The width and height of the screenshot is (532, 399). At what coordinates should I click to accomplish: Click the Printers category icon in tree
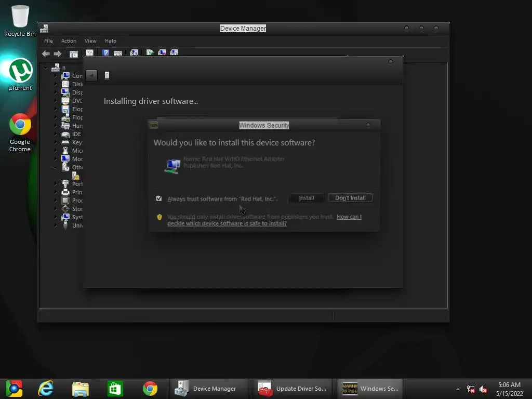pos(65,192)
